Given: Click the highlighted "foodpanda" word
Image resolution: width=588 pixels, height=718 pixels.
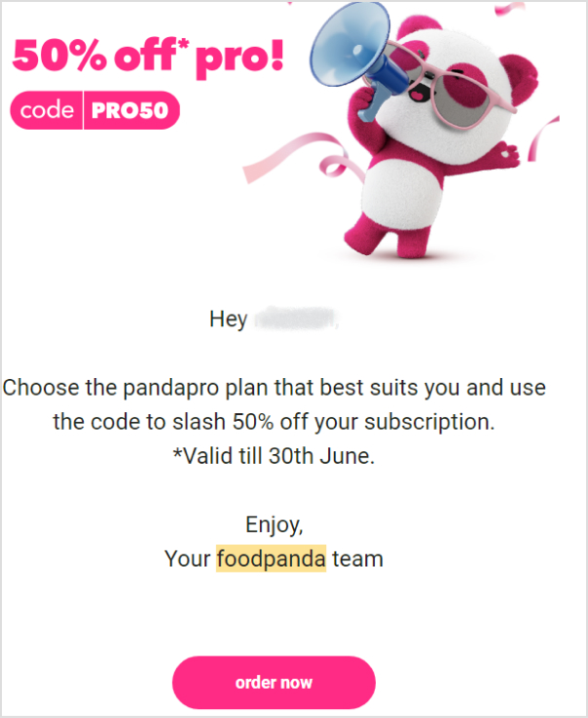Looking at the screenshot, I should 271,558.
